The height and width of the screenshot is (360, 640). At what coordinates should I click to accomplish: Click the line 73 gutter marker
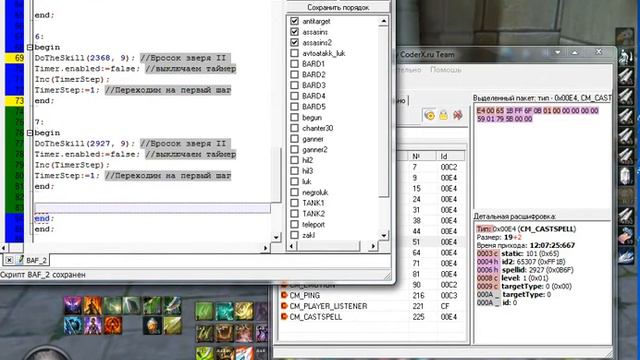(x=14, y=101)
